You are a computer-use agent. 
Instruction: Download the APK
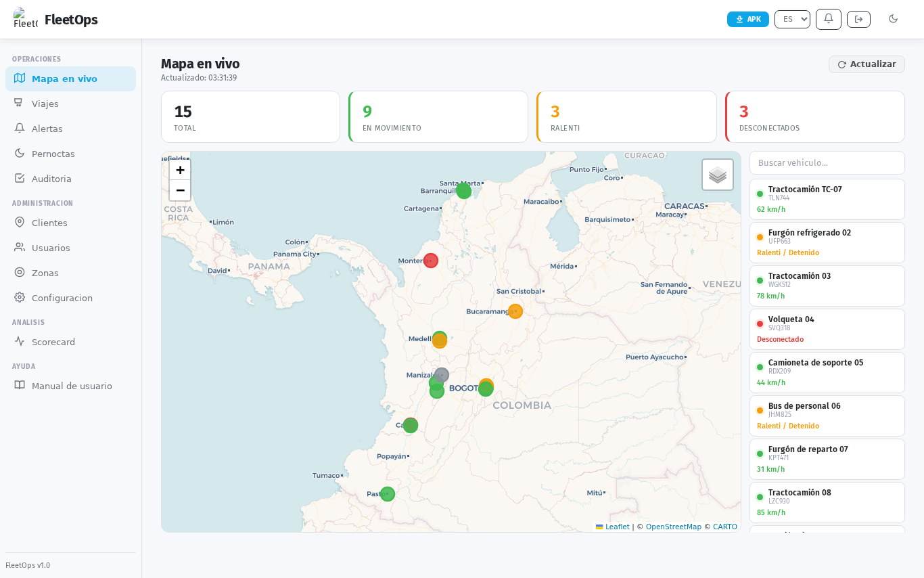click(x=747, y=19)
